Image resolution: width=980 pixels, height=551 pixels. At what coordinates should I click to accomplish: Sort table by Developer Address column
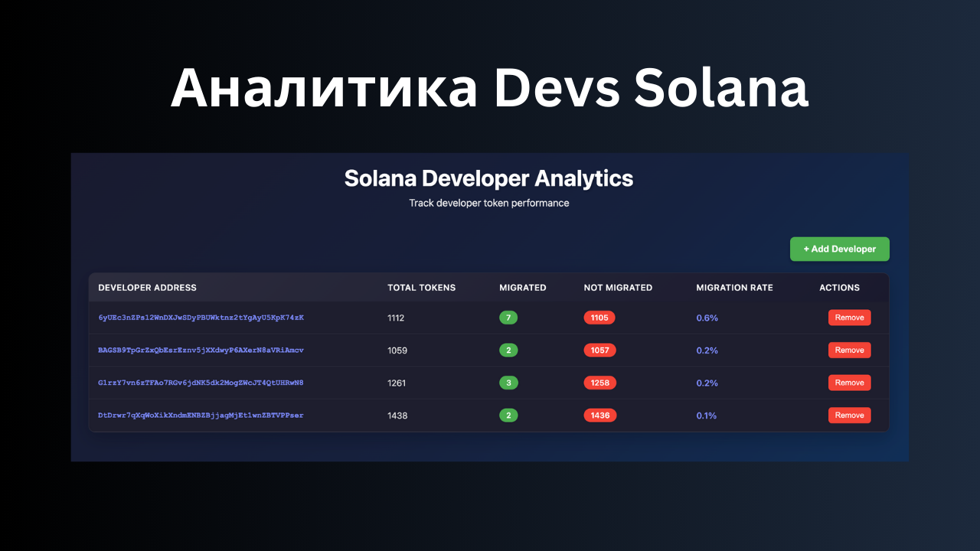click(x=147, y=288)
